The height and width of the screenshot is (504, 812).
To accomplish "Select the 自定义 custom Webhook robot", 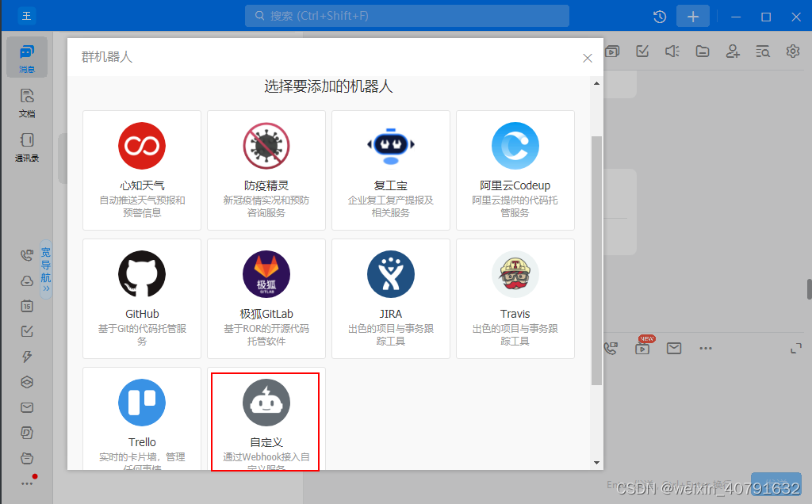I will pyautogui.click(x=266, y=418).
